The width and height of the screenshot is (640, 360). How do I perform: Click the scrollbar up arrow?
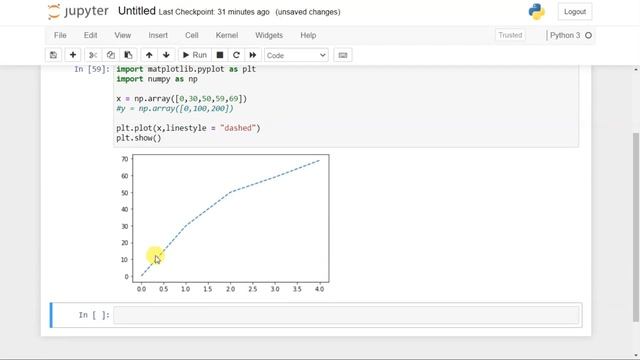click(x=636, y=70)
